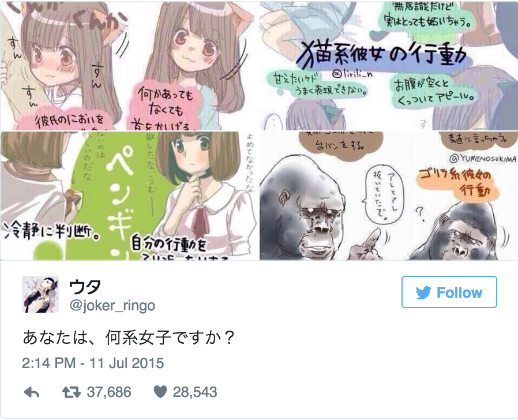This screenshot has width=518, height=420.
Task: Open the green ペンギン penguin girl image
Action: coord(129,196)
